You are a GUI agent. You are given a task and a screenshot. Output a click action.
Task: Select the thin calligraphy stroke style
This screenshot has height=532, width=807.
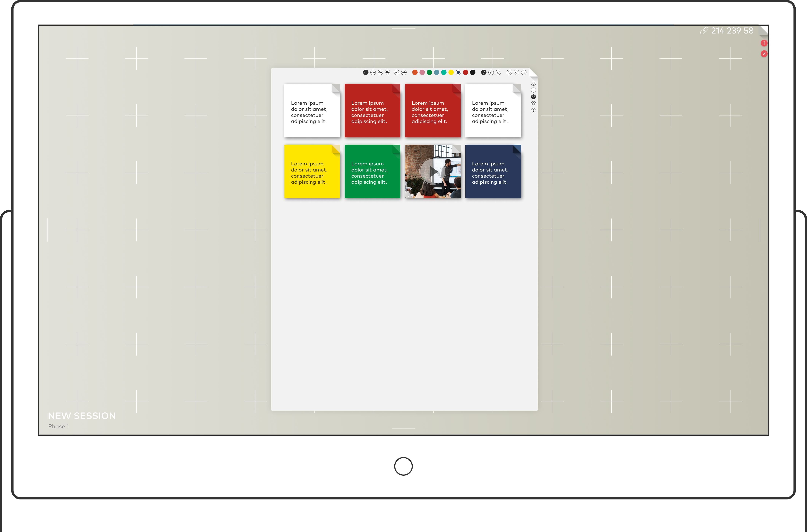[x=396, y=72]
